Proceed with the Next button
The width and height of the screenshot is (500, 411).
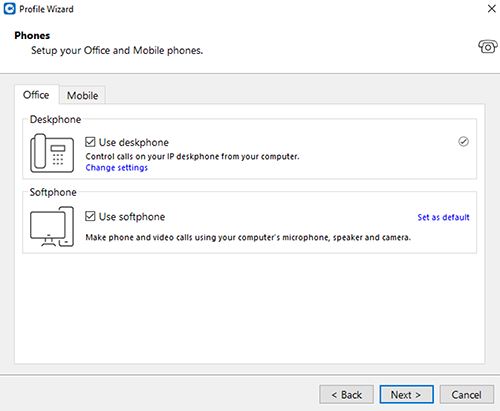[x=406, y=395]
